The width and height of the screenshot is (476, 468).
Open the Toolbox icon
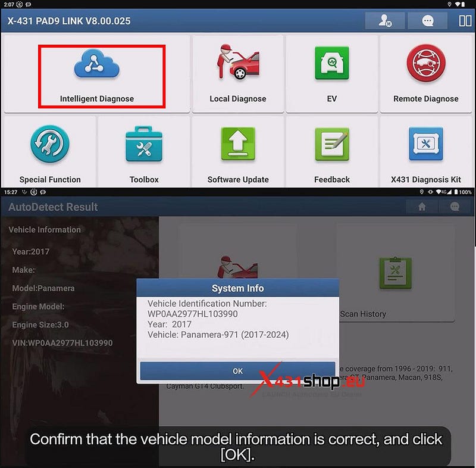click(144, 143)
